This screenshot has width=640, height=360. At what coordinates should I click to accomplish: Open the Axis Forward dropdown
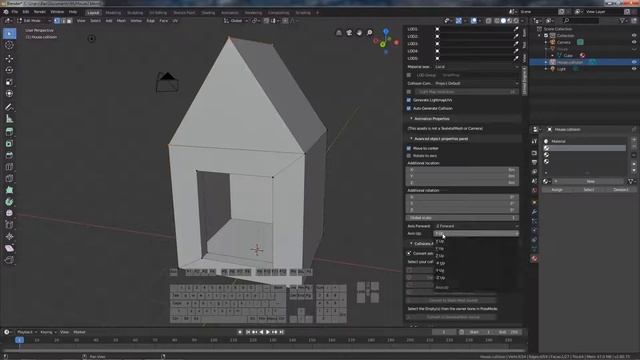pyautogui.click(x=476, y=226)
